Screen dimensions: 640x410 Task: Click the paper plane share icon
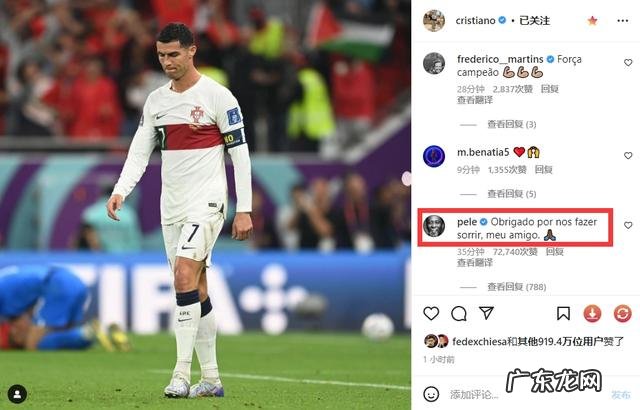pos(487,313)
